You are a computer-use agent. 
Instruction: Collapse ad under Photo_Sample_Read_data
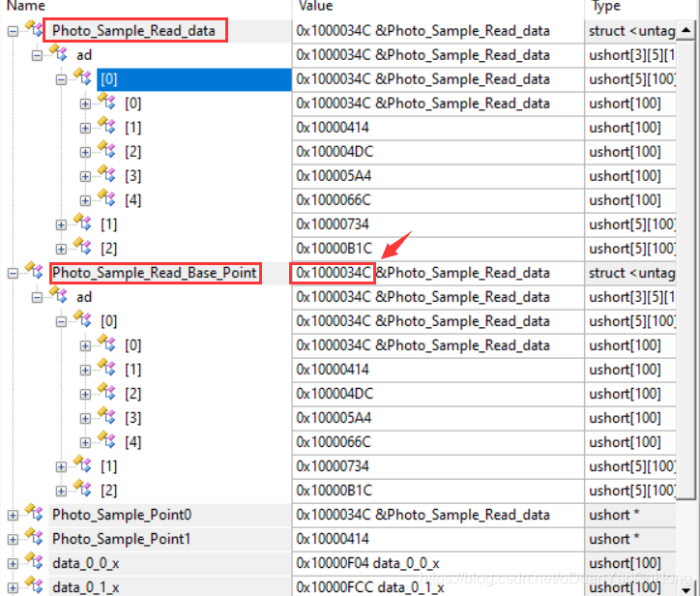[37, 56]
